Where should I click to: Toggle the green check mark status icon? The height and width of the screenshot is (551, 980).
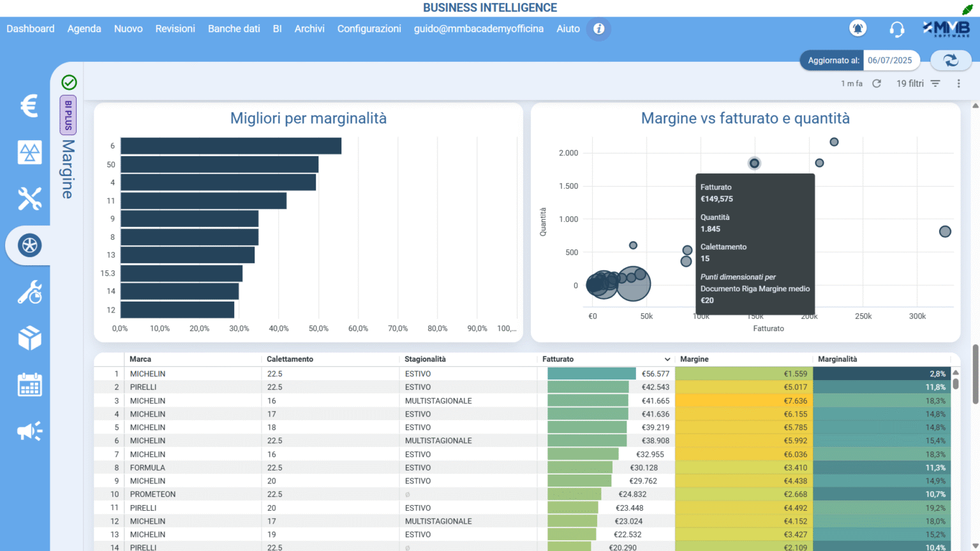69,82
